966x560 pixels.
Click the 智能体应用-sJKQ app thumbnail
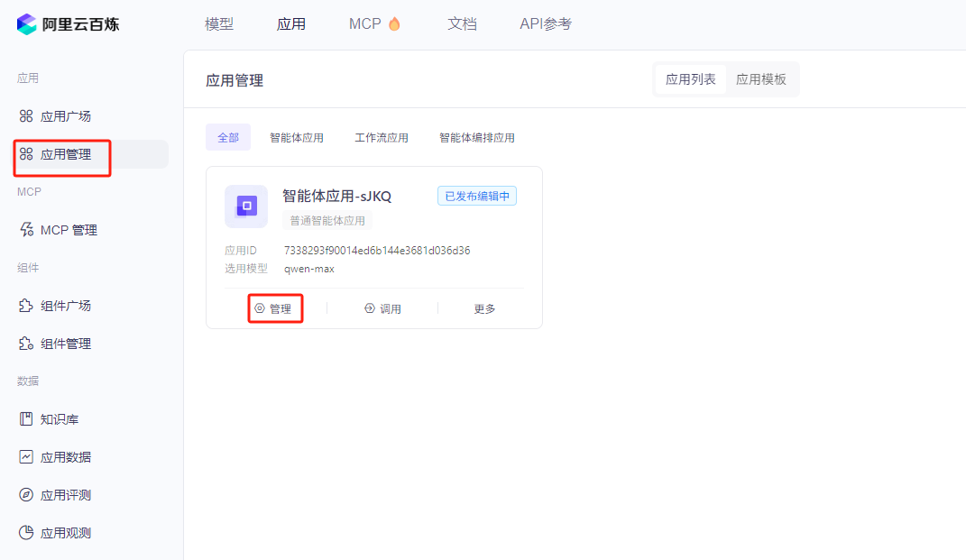click(246, 207)
